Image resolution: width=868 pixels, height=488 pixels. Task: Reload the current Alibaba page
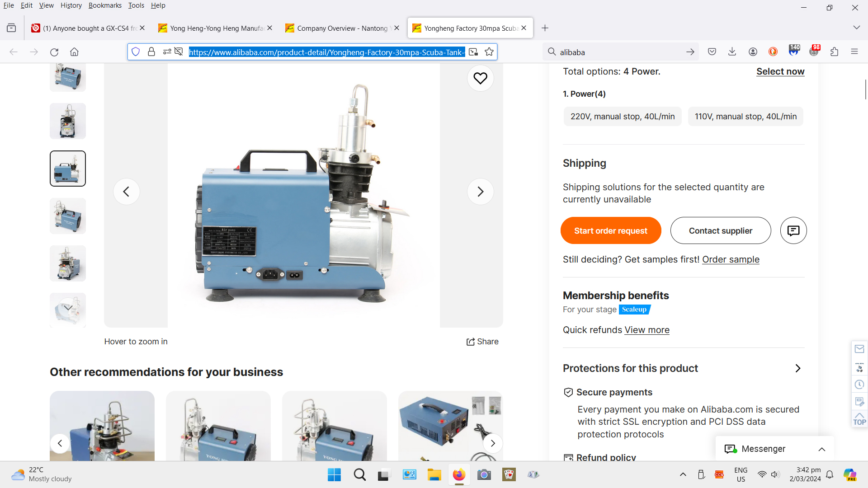click(x=54, y=52)
